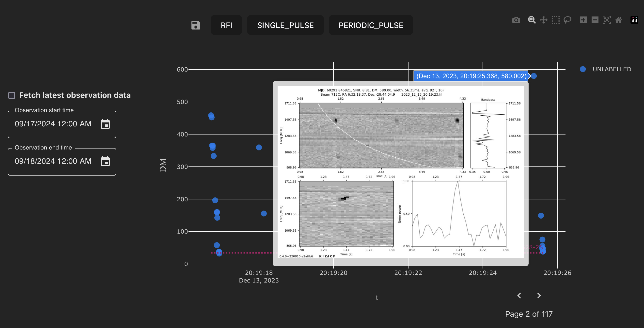This screenshot has width=644, height=328.
Task: Open calendar picker for observation end time
Action: click(x=105, y=161)
